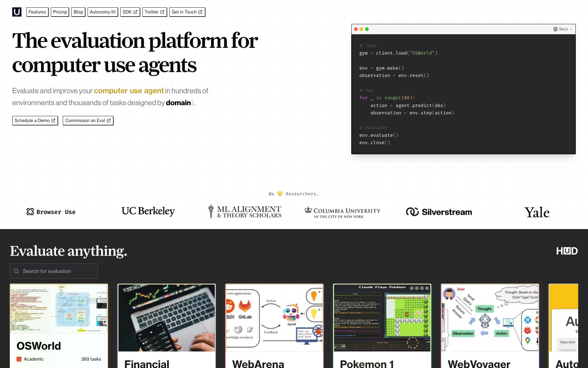Click the Yale logo
The image size is (588, 368).
pyautogui.click(x=537, y=212)
